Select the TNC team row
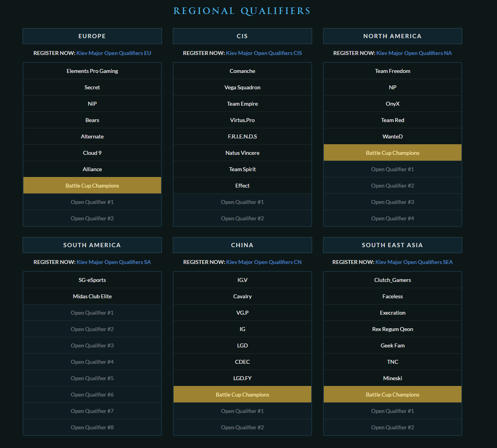 click(x=392, y=362)
